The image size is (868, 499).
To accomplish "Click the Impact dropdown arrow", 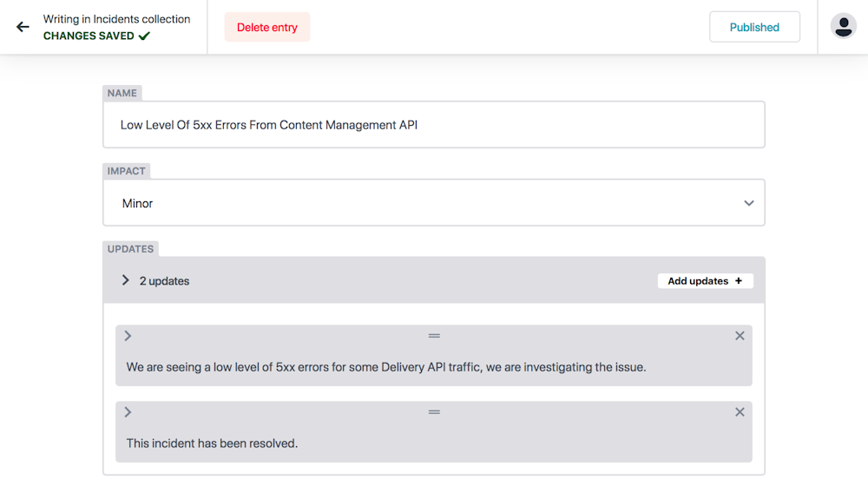I will coord(749,203).
